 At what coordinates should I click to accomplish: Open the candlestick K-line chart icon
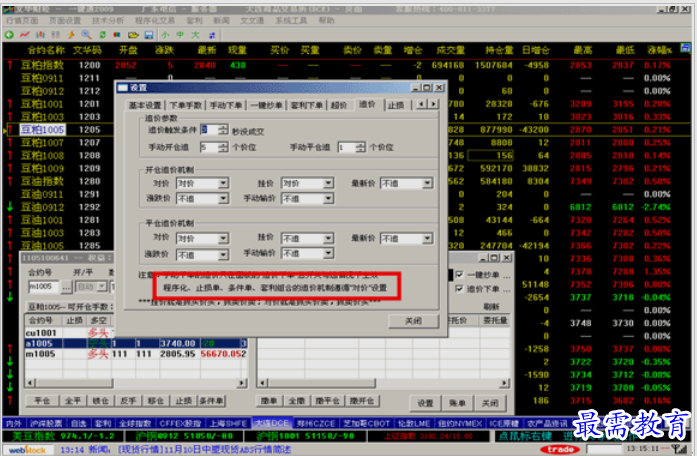(40, 35)
